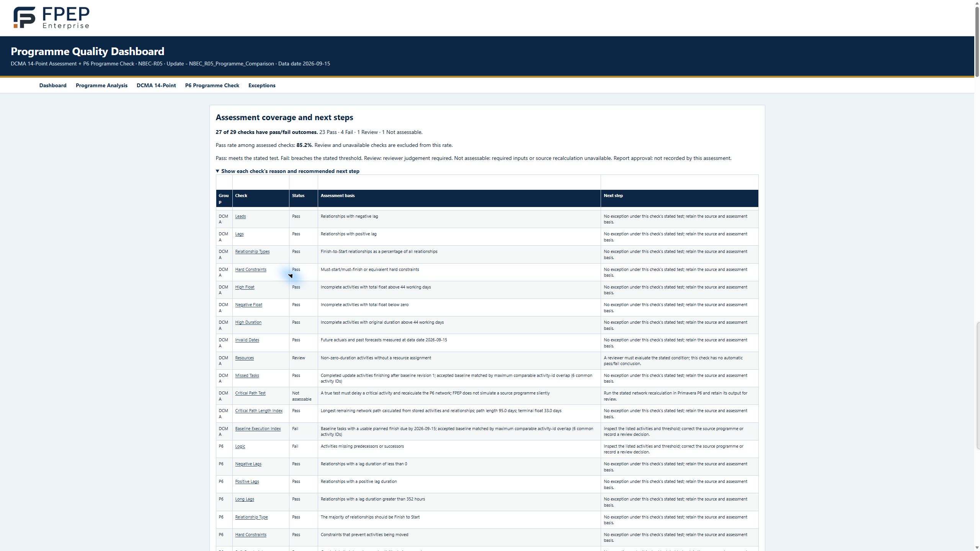Open P6 Programme Check nav item
980x551 pixels.
(212, 85)
